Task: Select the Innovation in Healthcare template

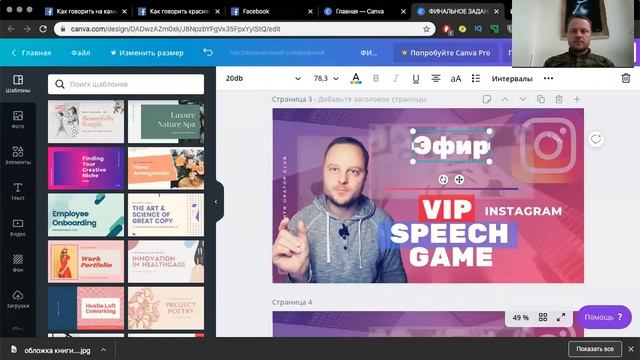Action: pyautogui.click(x=166, y=262)
